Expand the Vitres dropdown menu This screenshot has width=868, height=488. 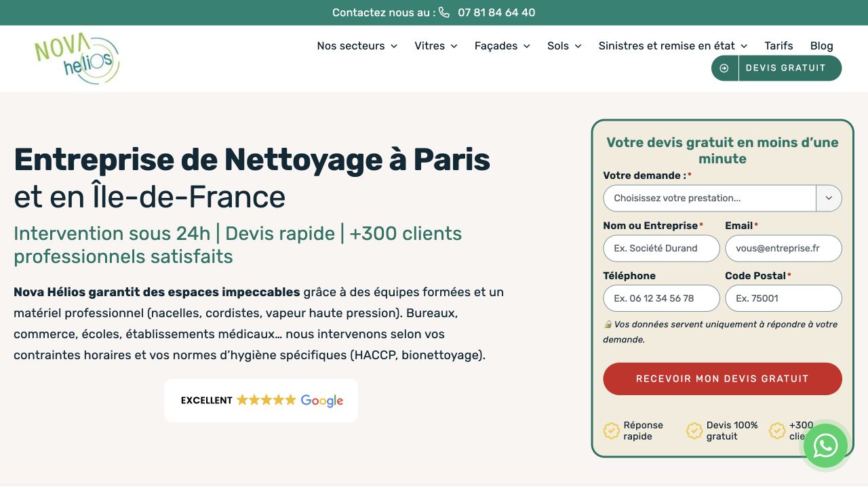pyautogui.click(x=436, y=46)
